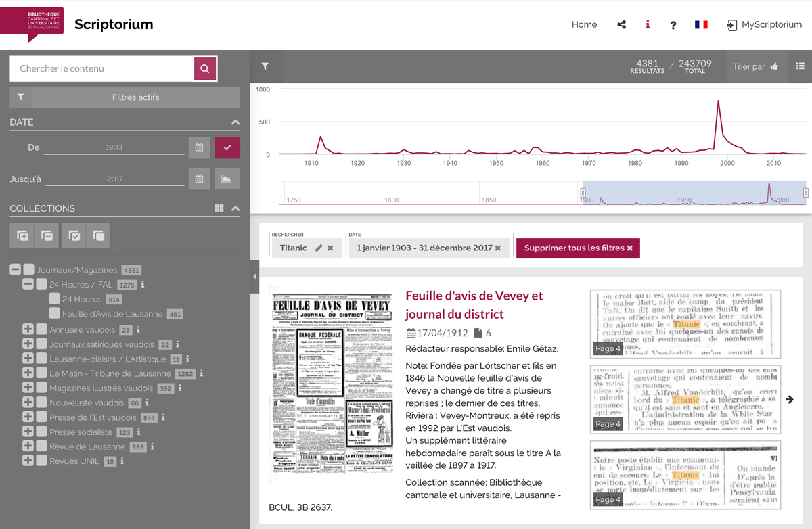Screen dimensions: 812x529
Task: Open the help question mark icon
Action: pos(673,25)
